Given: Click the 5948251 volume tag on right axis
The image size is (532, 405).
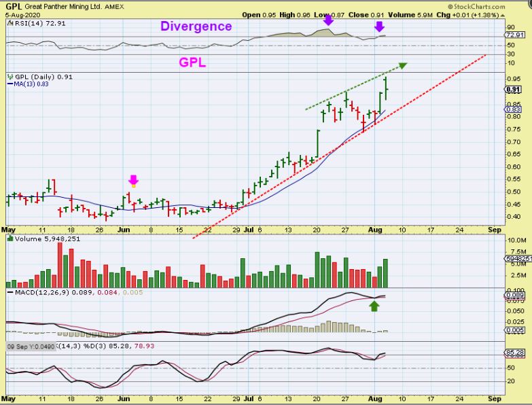Looking at the screenshot, I should (x=518, y=259).
